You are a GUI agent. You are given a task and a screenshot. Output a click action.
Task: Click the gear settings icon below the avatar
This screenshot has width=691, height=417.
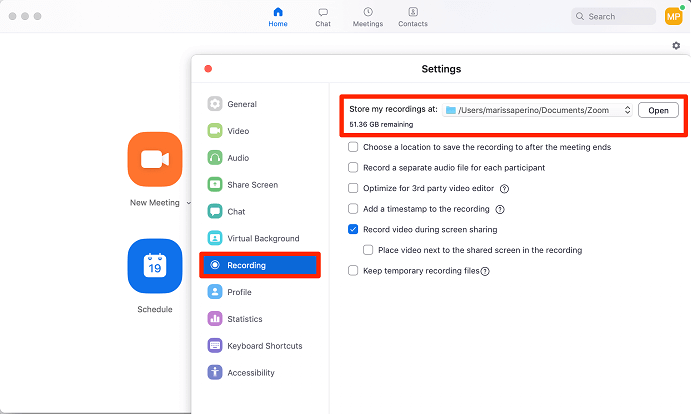[676, 46]
